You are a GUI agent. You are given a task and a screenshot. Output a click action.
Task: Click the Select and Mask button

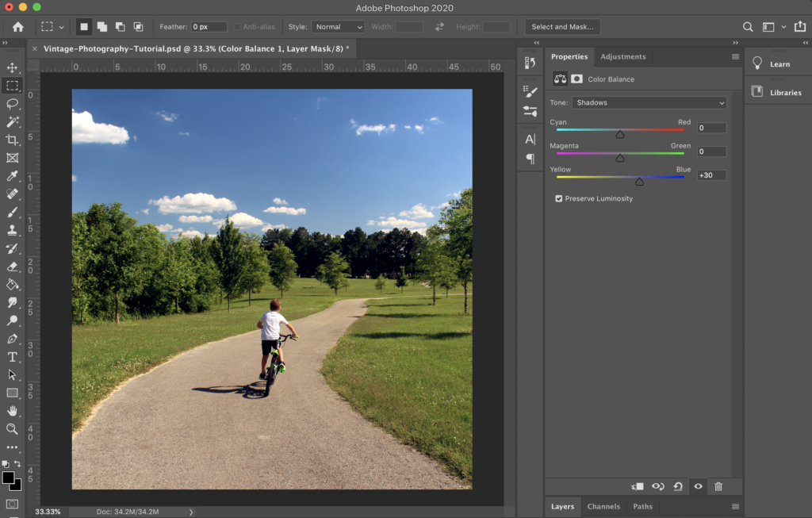[562, 27]
